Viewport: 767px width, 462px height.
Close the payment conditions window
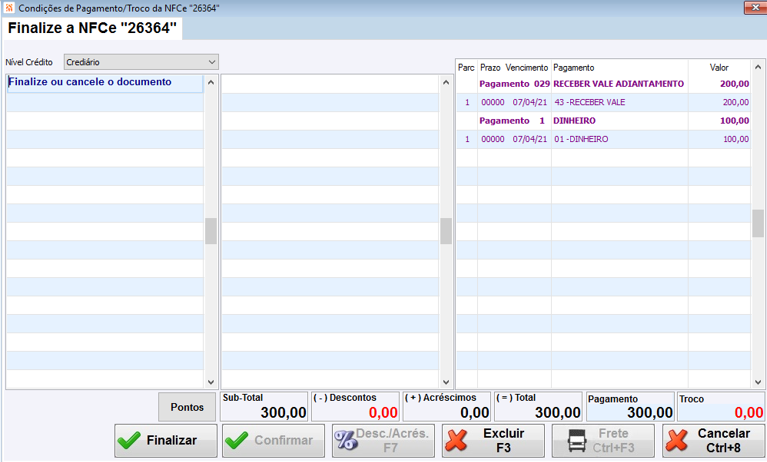click(x=755, y=8)
